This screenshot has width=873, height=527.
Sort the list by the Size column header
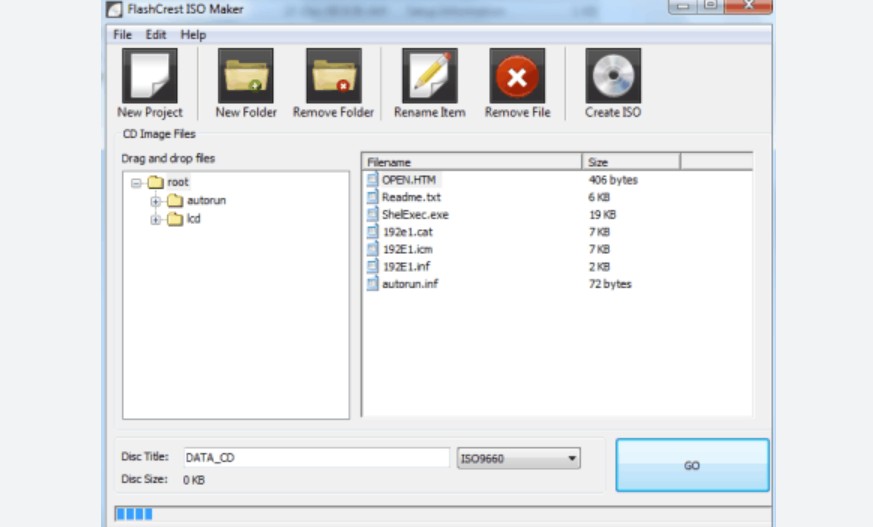point(631,162)
